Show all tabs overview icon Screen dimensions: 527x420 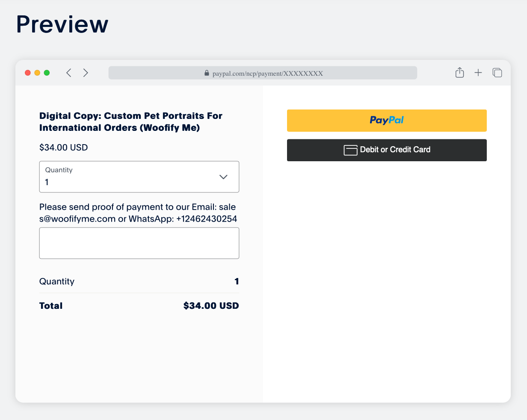point(497,73)
